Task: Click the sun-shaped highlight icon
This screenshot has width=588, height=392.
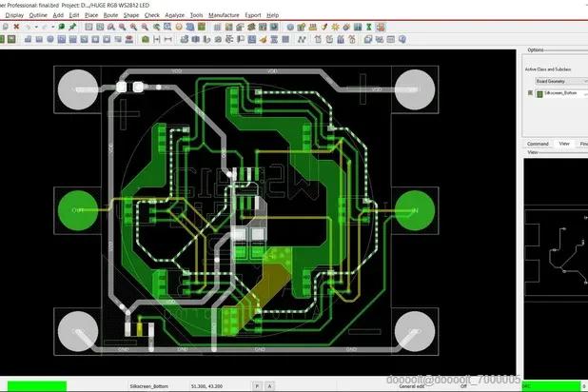Action: point(335,27)
